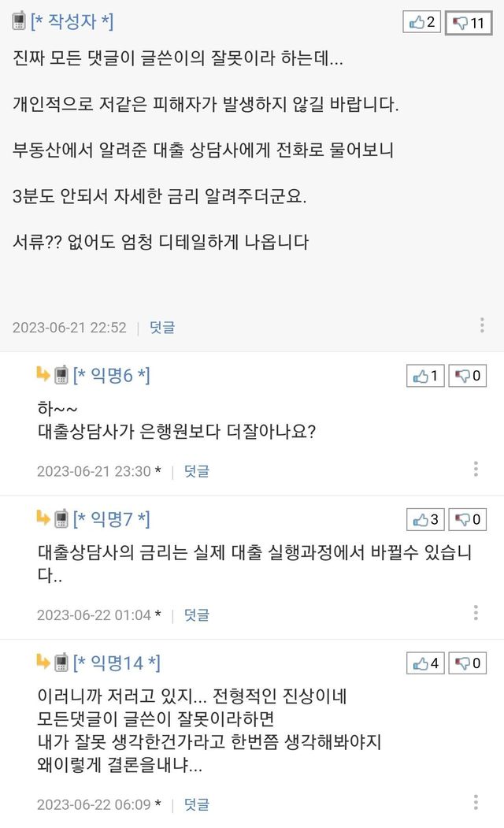Downvote the 작성자 comment

point(468,23)
